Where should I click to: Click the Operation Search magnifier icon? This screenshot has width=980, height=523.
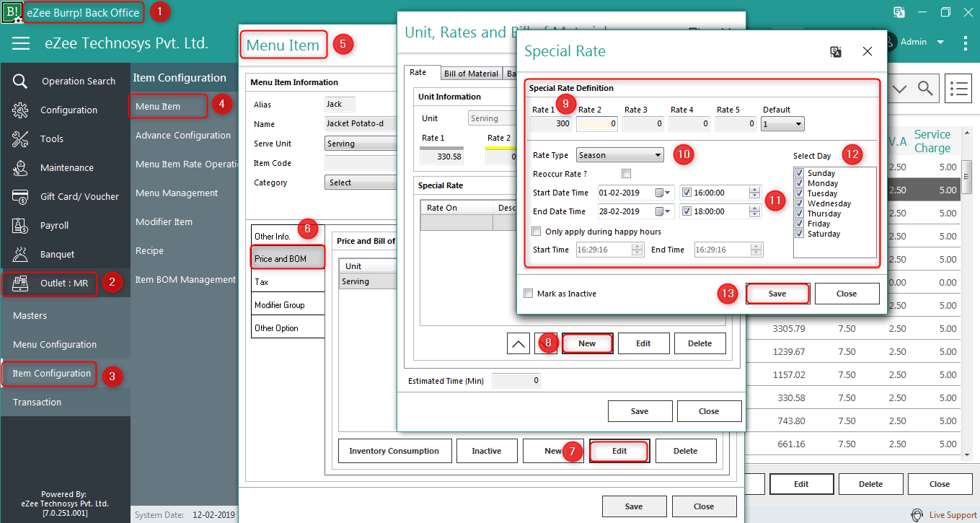20,81
